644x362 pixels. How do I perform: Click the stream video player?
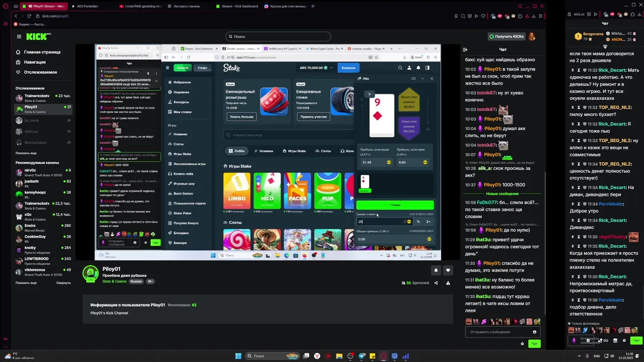pos(268,152)
